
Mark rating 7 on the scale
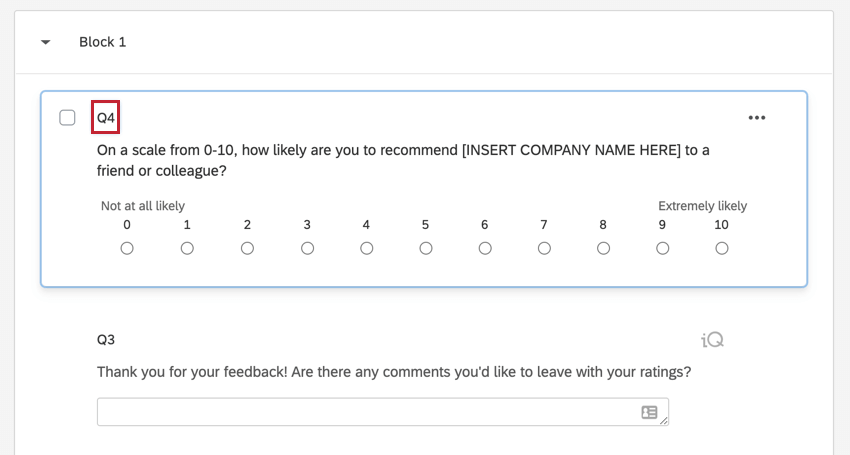point(544,248)
